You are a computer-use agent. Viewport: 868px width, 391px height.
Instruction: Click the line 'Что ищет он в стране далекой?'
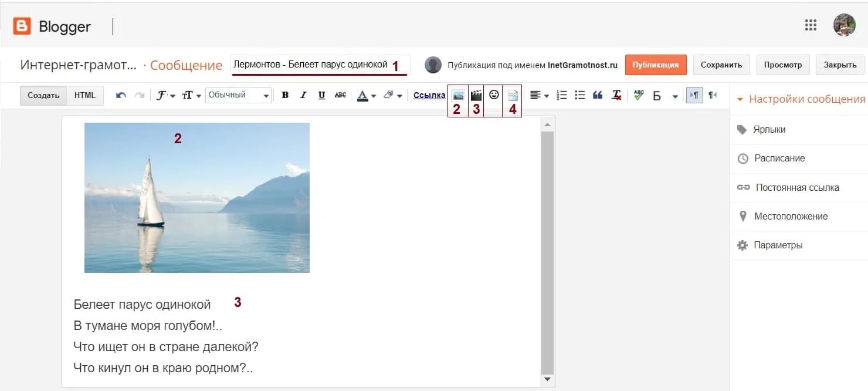point(166,346)
